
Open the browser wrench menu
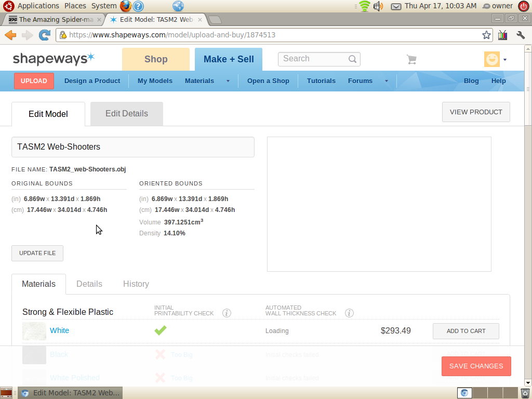521,35
